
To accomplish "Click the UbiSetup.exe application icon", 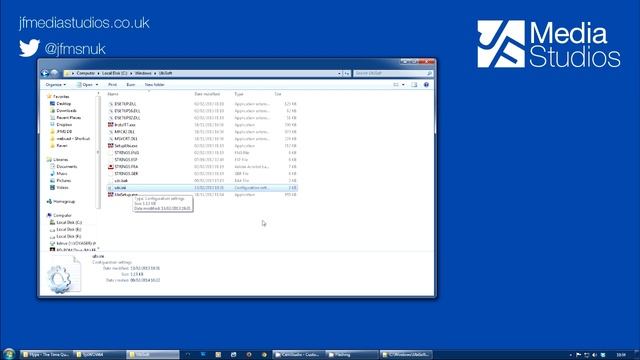I will [x=111, y=195].
